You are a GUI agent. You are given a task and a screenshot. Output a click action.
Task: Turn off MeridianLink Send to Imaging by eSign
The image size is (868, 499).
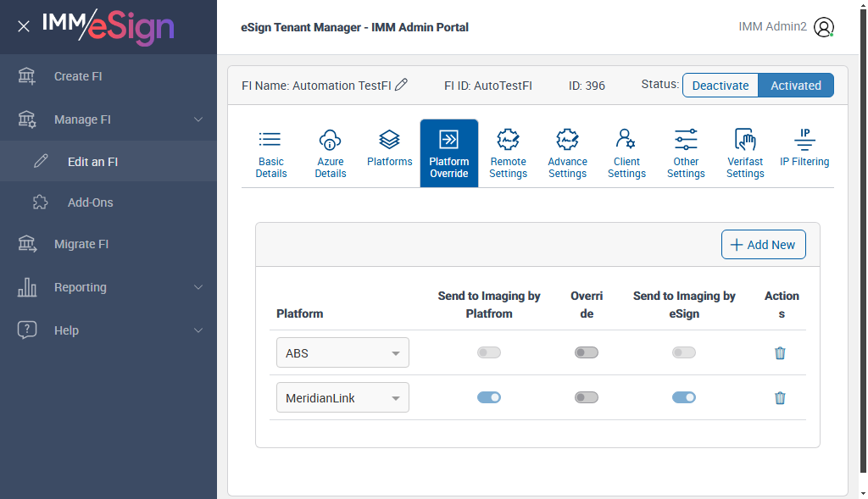pyautogui.click(x=684, y=396)
